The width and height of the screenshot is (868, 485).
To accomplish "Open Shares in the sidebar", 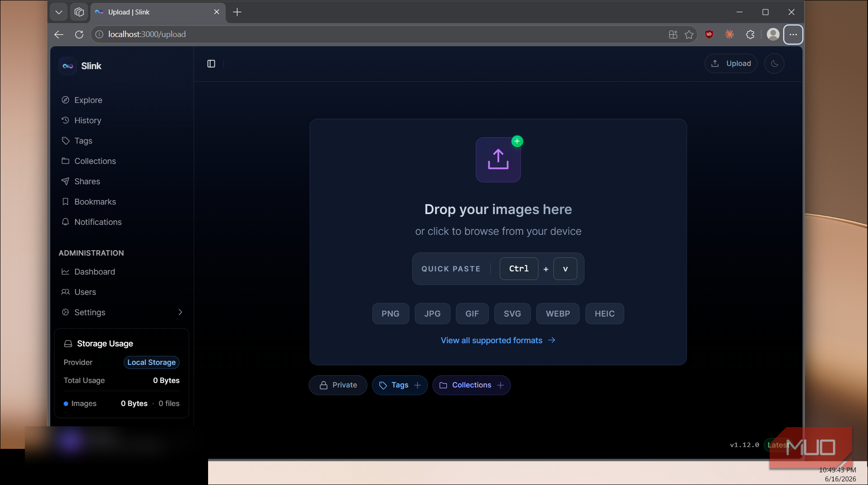I will click(x=87, y=182).
